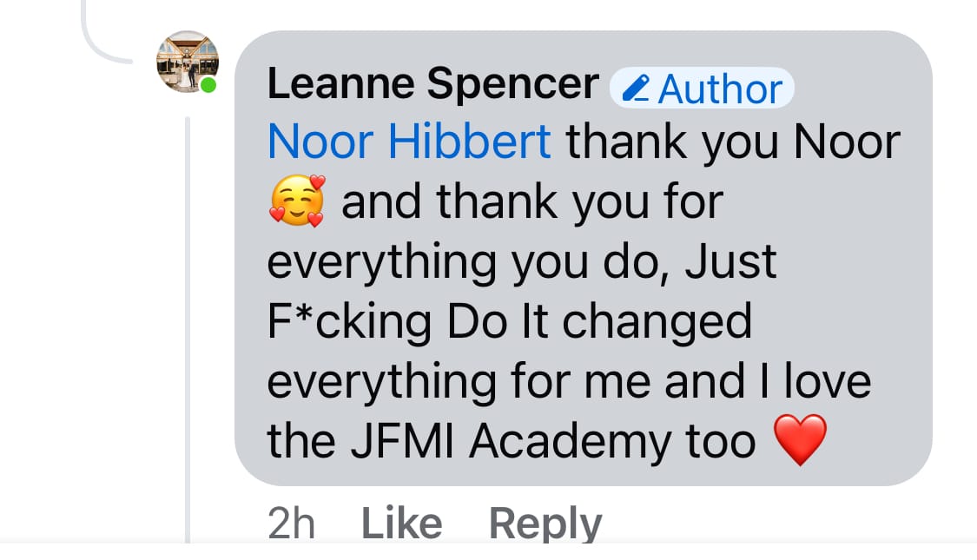Click the red heart emoji
The height and width of the screenshot is (560, 977).
799,440
